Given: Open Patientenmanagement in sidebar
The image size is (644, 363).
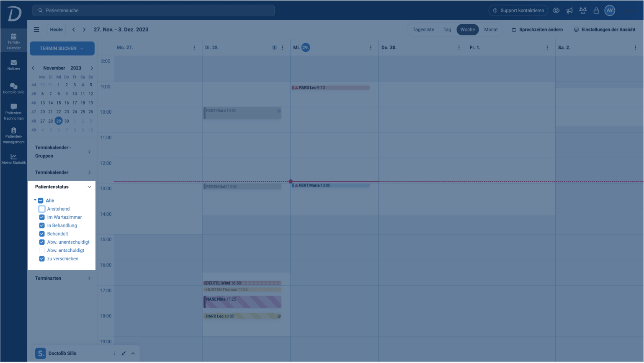Looking at the screenshot, I should pyautogui.click(x=13, y=135).
